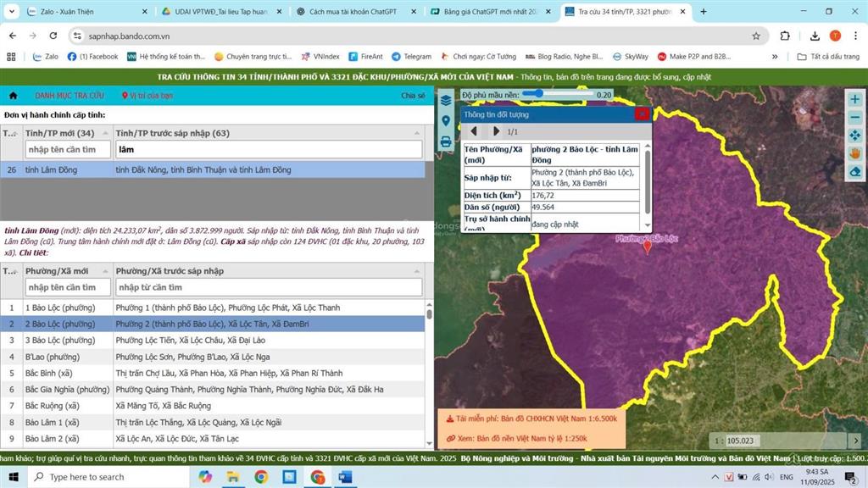Open the Chrome tab search dropdown arrow
Screen dimensions: 868x488
point(11,11)
